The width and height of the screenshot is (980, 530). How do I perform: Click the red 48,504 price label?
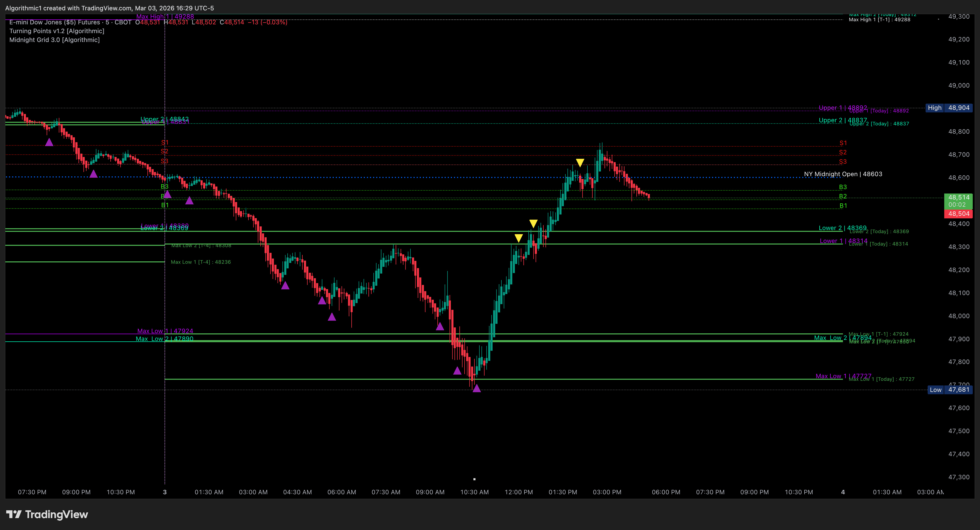(958, 214)
